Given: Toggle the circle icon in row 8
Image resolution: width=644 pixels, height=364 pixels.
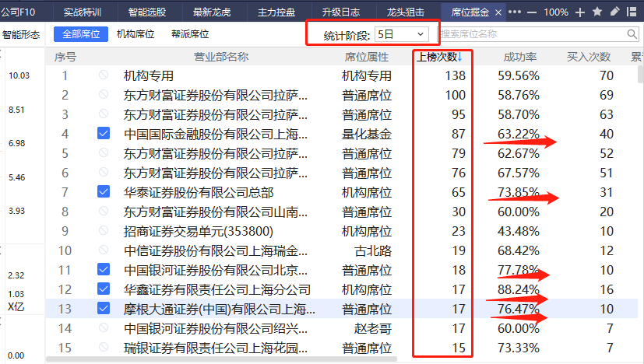Looking at the screenshot, I should click(x=104, y=211).
